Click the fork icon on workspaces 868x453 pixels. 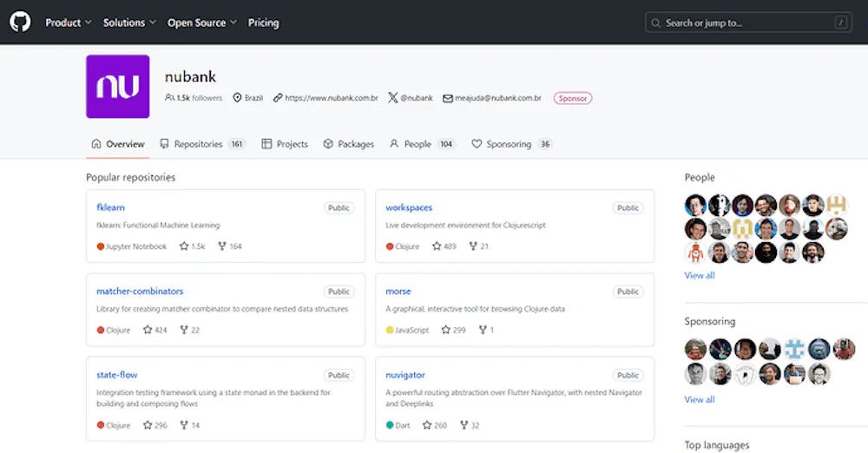tap(473, 246)
